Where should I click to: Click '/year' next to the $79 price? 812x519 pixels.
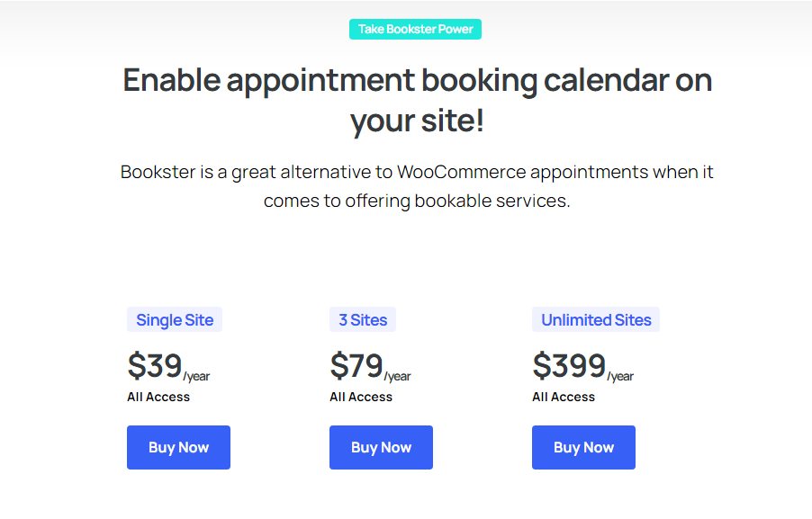coord(397,376)
